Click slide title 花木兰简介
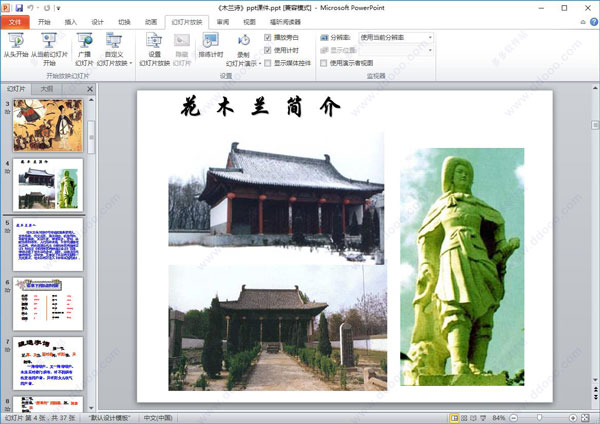 261,106
